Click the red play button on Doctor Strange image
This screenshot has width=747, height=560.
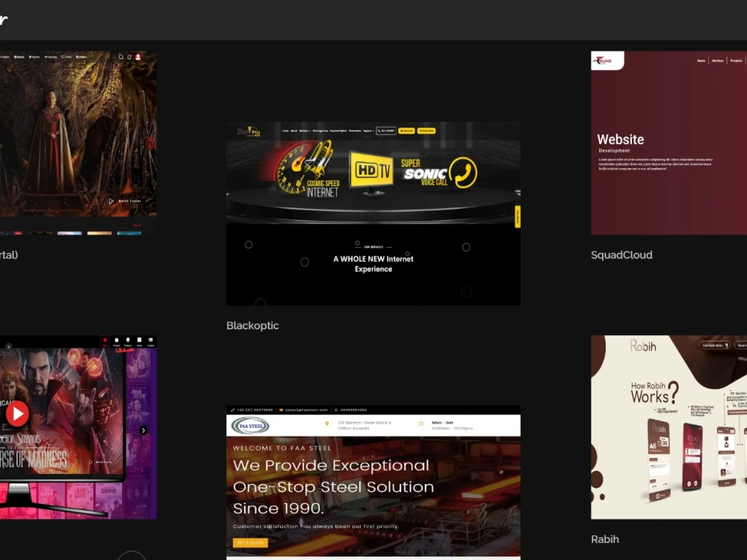18,414
